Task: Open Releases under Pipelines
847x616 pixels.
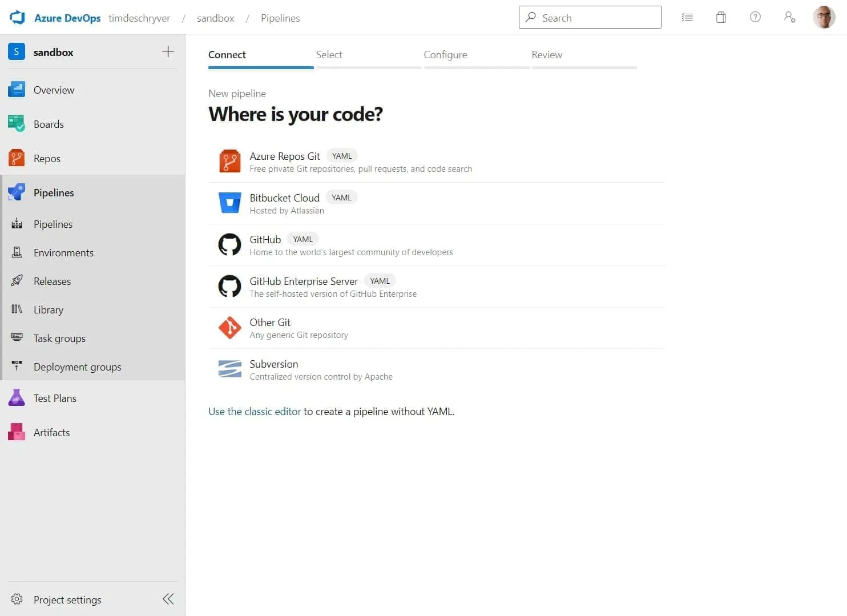Action: point(92,281)
